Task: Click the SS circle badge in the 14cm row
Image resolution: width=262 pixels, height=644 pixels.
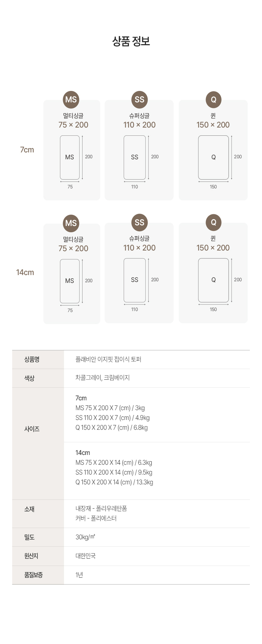Action: coord(140,222)
